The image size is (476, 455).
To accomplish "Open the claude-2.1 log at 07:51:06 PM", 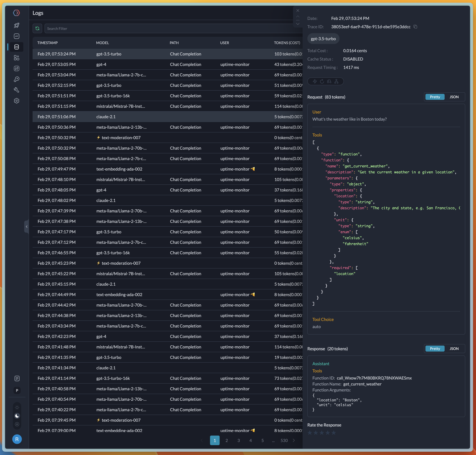I will (x=106, y=117).
